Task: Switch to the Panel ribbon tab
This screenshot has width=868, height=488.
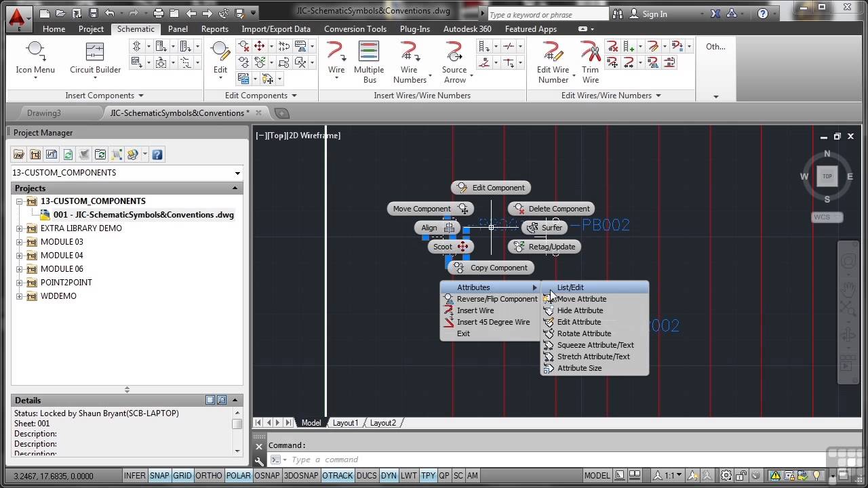Action: pos(178,29)
